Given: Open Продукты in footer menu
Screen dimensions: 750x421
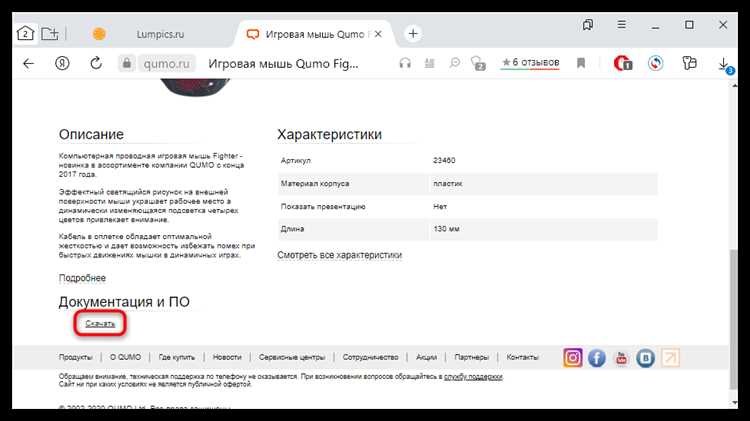Looking at the screenshot, I should tap(75, 357).
